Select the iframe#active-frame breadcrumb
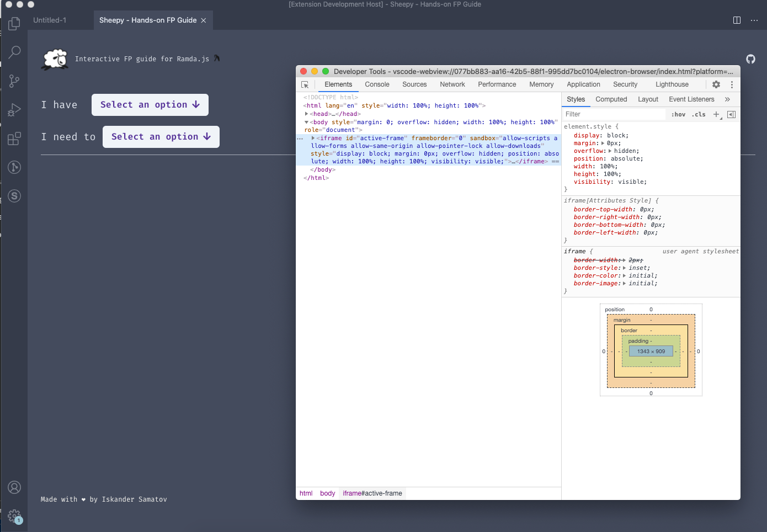 372,493
